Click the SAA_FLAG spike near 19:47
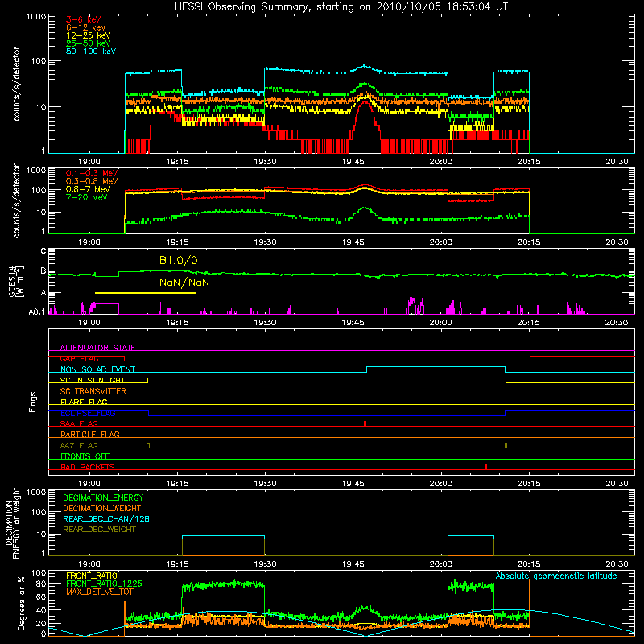The image size is (644, 644). [365, 423]
